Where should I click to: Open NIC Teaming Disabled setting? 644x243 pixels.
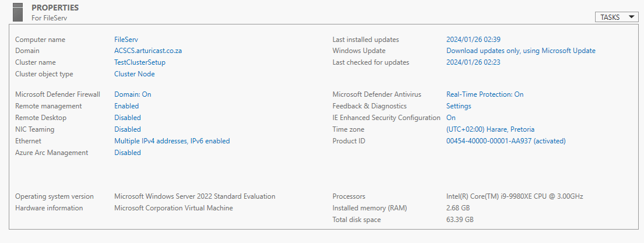click(x=128, y=129)
